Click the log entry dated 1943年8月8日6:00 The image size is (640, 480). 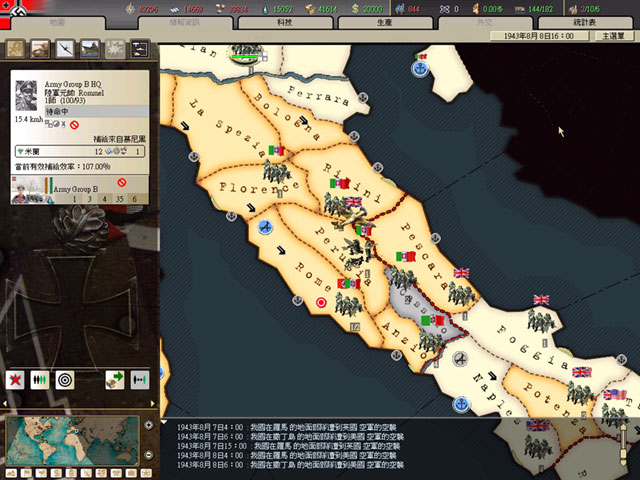point(290,465)
